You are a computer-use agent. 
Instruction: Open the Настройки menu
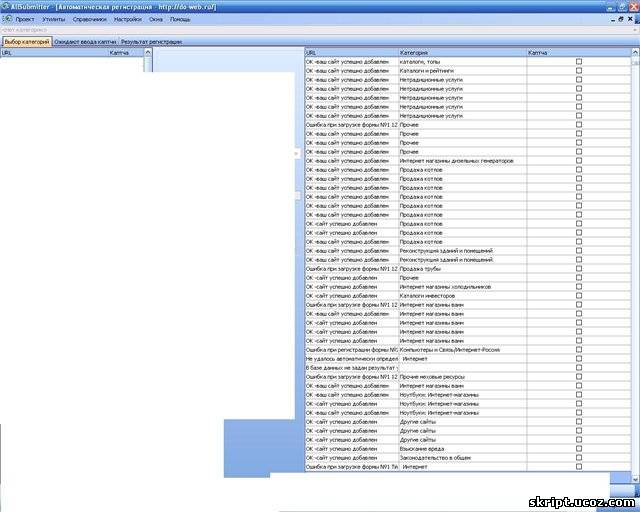pyautogui.click(x=128, y=19)
